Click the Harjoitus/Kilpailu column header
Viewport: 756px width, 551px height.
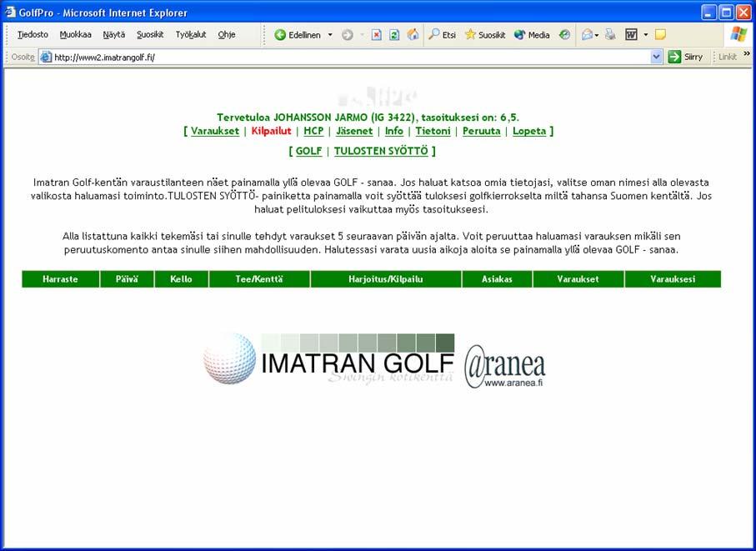tap(386, 279)
